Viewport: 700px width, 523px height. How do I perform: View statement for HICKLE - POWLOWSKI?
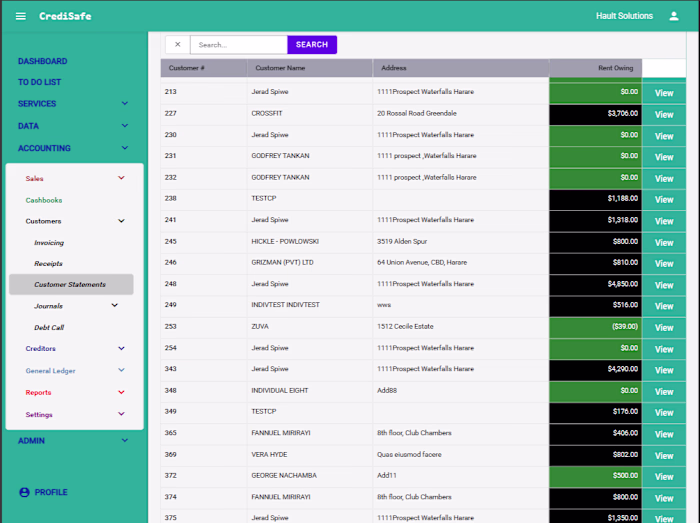(x=664, y=243)
